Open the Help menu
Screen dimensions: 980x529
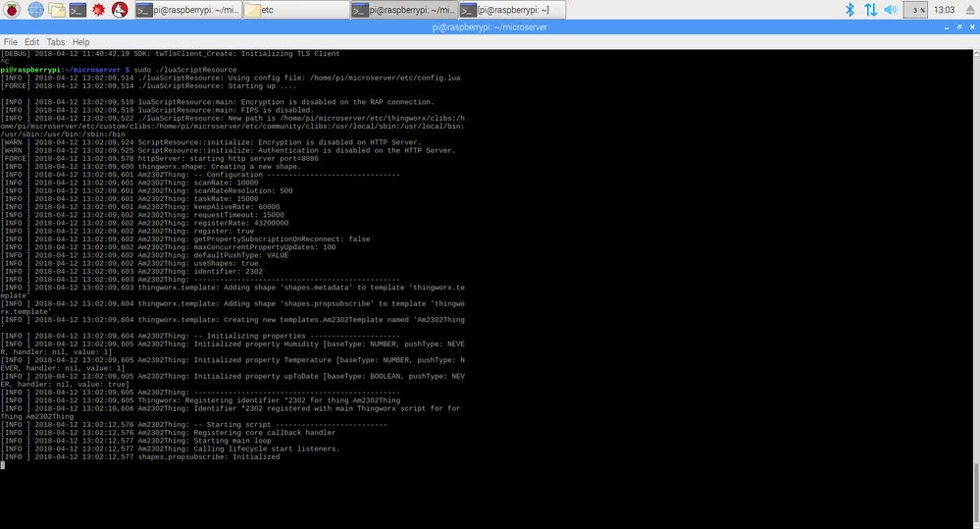(80, 42)
